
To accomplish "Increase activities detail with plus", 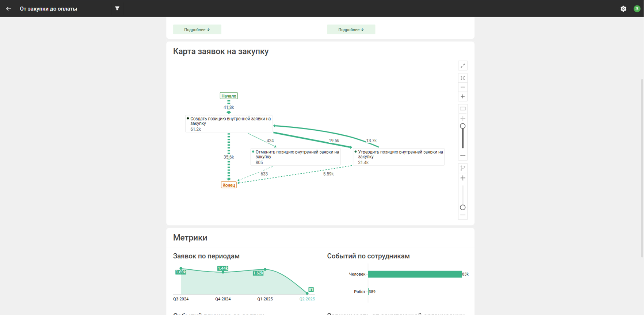I will (463, 119).
